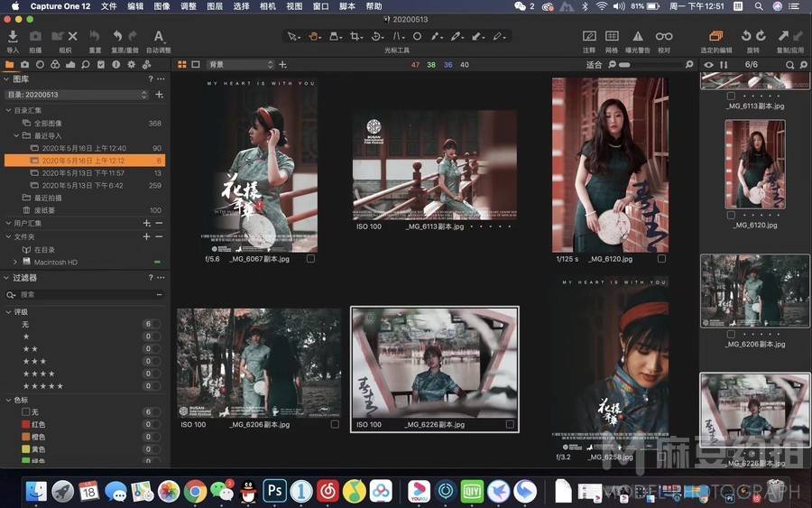Viewport: 812px width, 508px height.
Task: Click the Reset (重置) toolbar icon
Action: [94, 36]
